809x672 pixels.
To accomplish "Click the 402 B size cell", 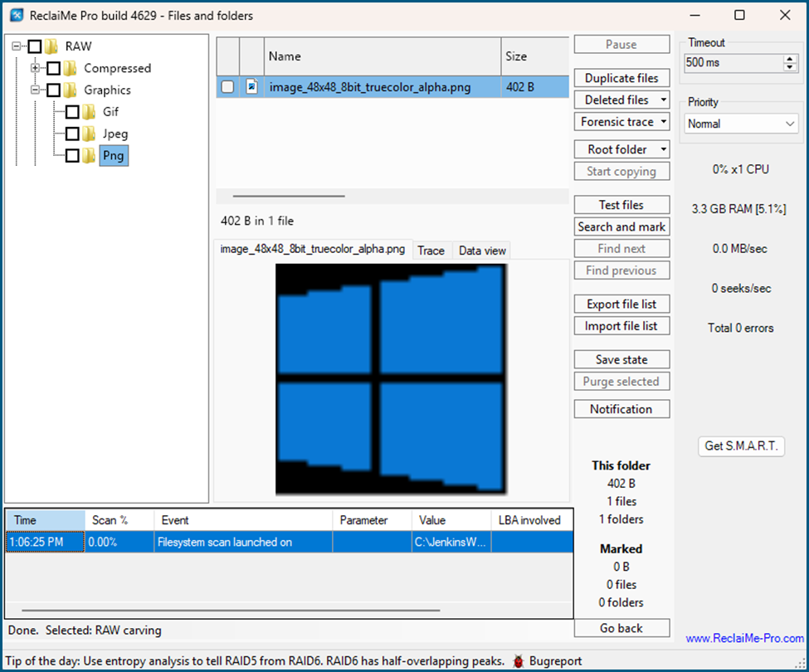I will 534,86.
